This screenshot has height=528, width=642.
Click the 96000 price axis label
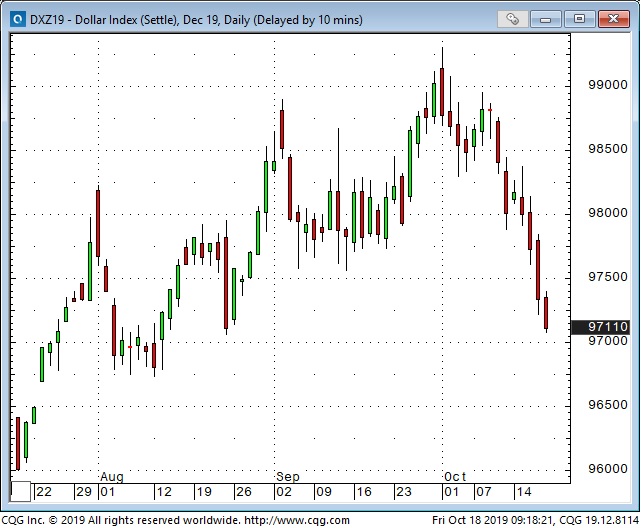[x=608, y=469]
